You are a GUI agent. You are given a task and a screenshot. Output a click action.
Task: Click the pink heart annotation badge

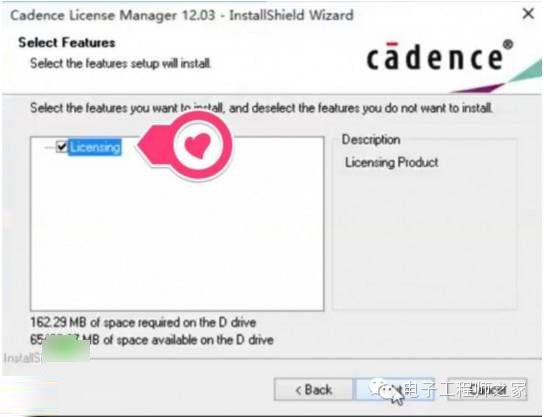click(x=197, y=145)
